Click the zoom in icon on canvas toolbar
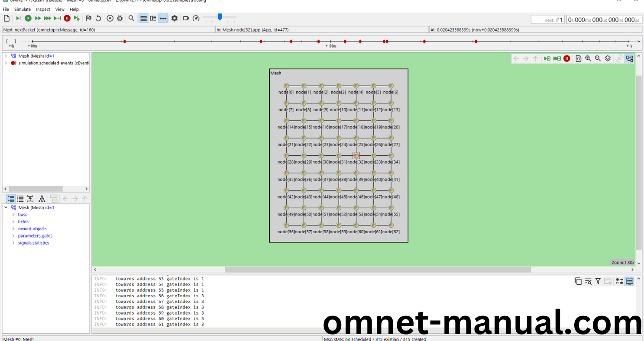 coord(588,58)
